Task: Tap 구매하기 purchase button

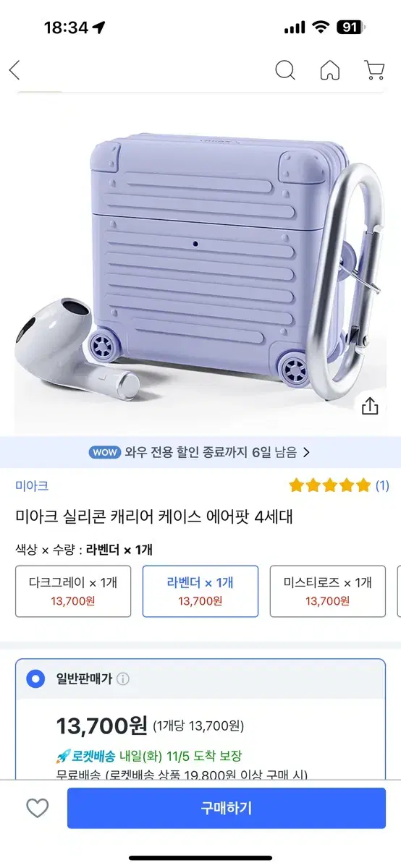Action: click(227, 808)
